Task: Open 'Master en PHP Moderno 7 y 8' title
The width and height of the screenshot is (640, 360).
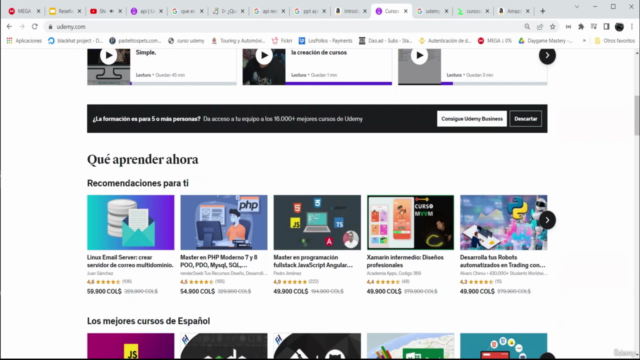Action: pos(219,261)
